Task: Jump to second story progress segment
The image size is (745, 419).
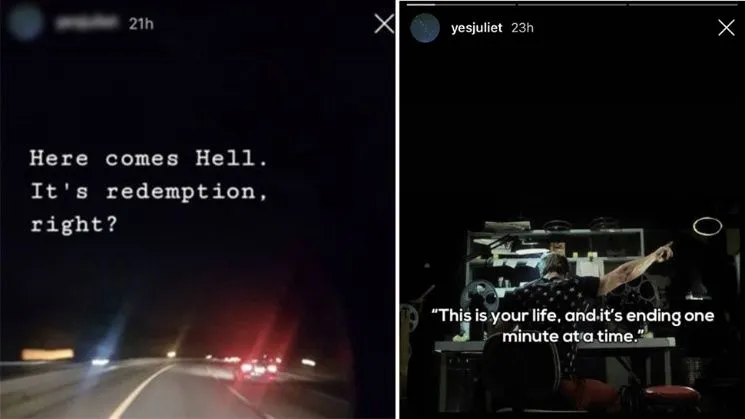Action: [x=572, y=4]
